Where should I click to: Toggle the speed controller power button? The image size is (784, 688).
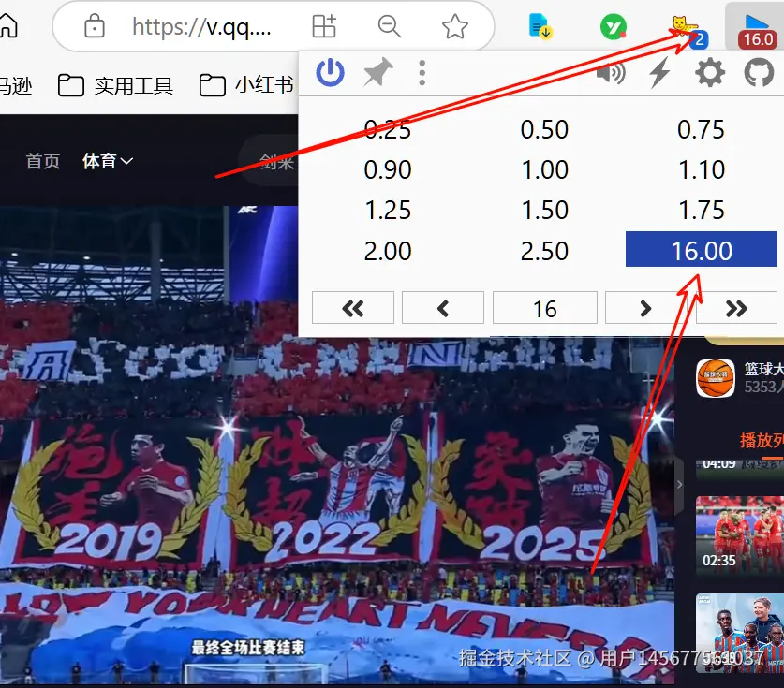(330, 72)
